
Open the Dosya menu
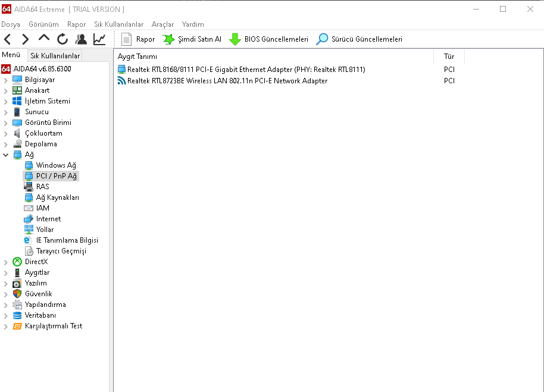[x=11, y=24]
